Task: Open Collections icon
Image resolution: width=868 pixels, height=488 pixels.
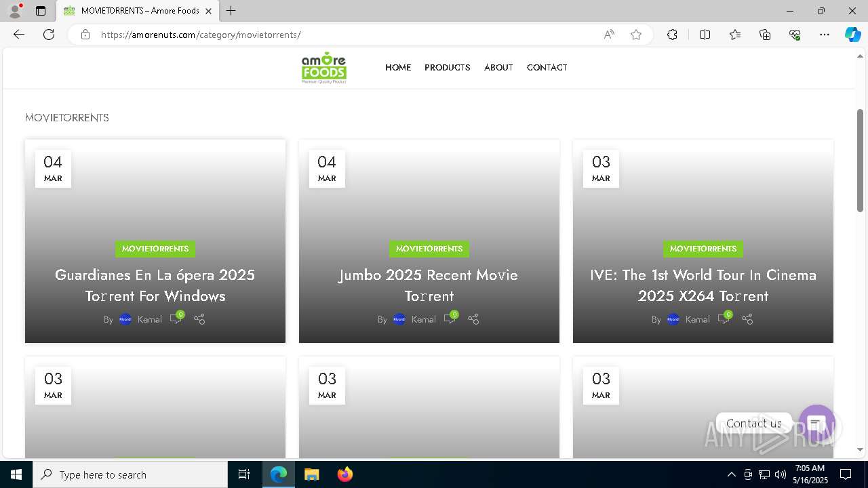Action: tap(765, 35)
